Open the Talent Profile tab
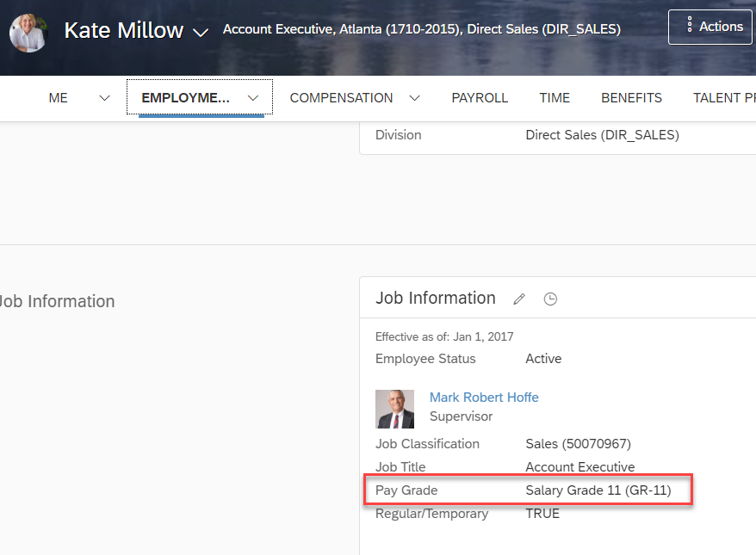Screen dimensions: 756x555 tap(724, 98)
